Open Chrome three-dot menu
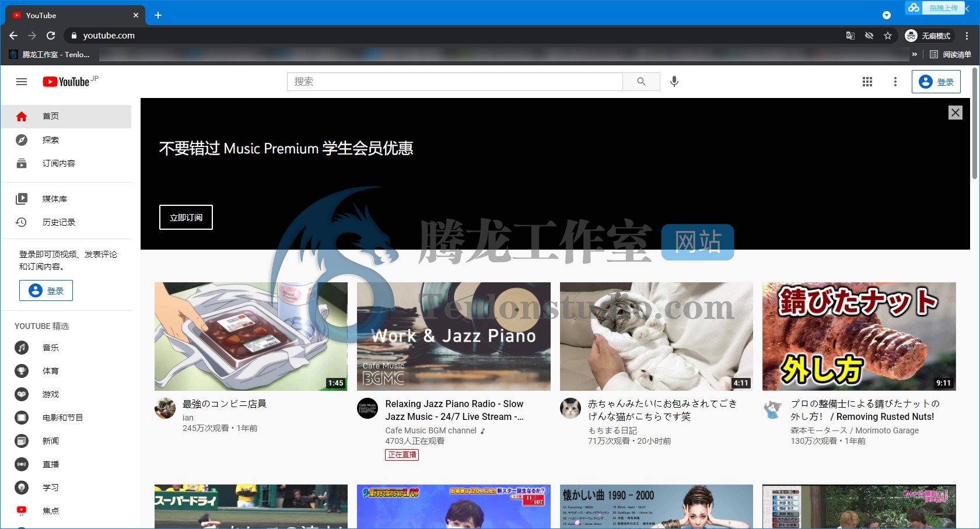The height and width of the screenshot is (529, 980). pos(967,36)
